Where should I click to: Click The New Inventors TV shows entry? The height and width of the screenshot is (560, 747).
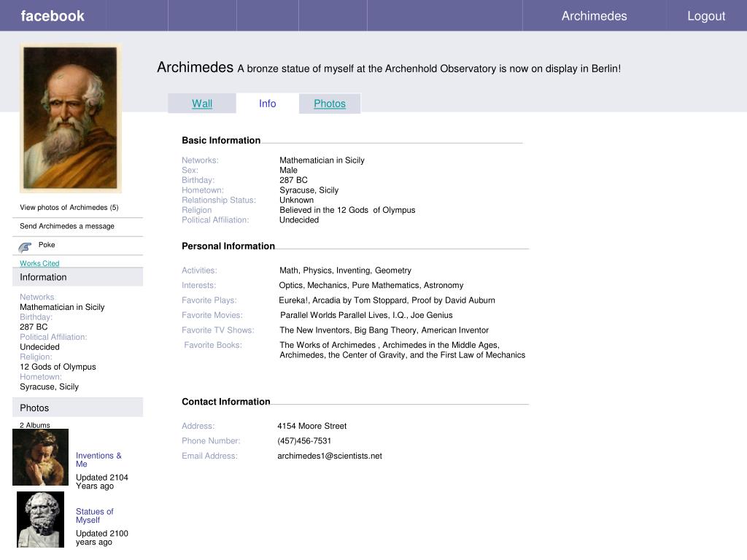point(384,330)
